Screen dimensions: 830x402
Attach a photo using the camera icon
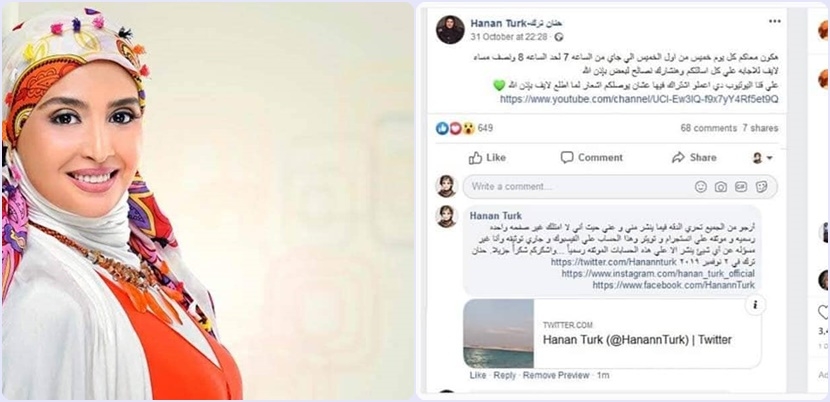point(720,186)
